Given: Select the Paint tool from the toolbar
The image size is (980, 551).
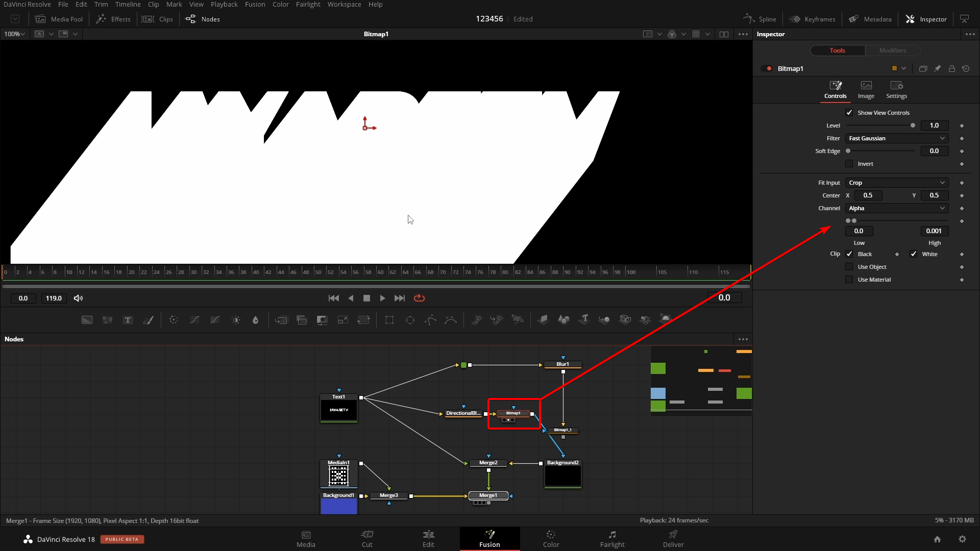Looking at the screenshot, I should pos(149,320).
